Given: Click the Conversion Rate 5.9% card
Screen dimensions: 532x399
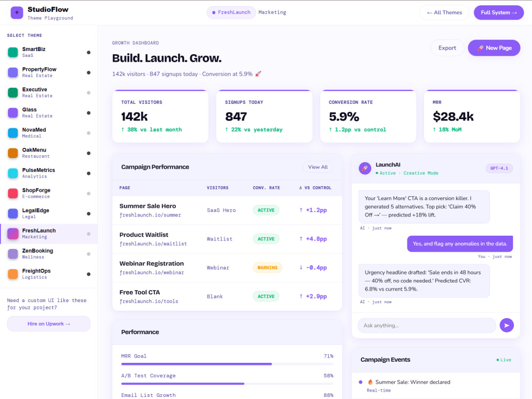Looking at the screenshot, I should point(368,117).
